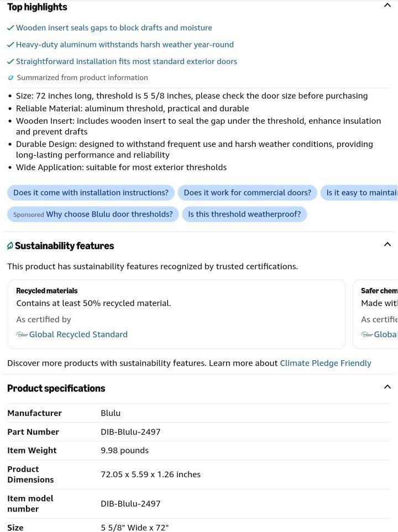Click the partially visible certification logo in Safer chemicals card
Viewport: 398px width, 532px height.
tap(367, 335)
